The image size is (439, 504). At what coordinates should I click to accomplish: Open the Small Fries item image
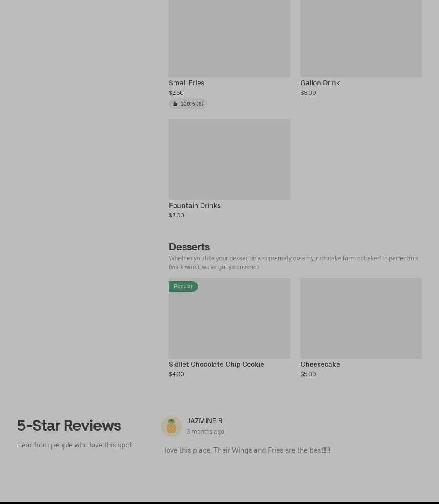[x=229, y=39]
